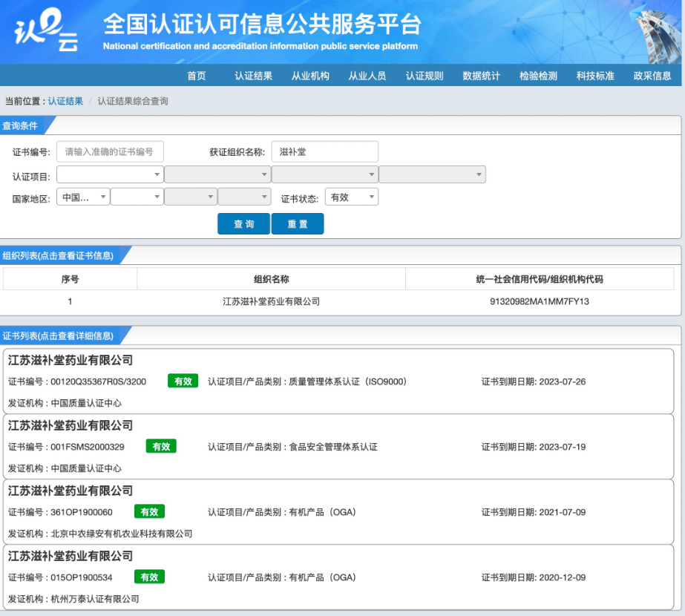Click expiry date 2023-07-26
685x616 pixels.
[x=563, y=381]
